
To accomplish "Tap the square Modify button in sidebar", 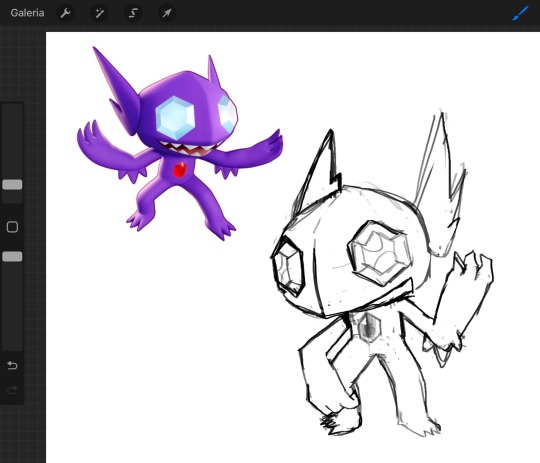I will [12, 227].
